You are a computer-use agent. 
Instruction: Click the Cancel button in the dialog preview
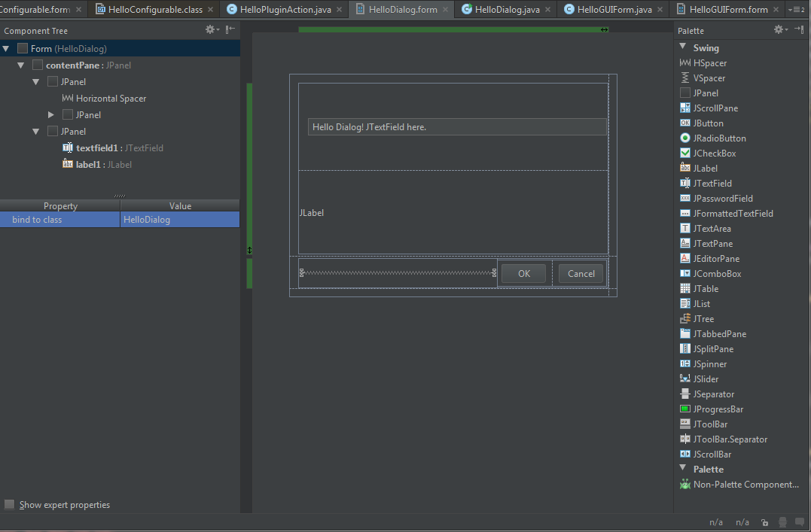coord(581,273)
